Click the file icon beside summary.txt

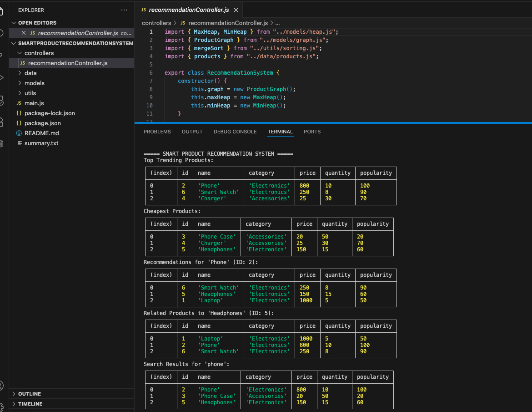(x=19, y=143)
